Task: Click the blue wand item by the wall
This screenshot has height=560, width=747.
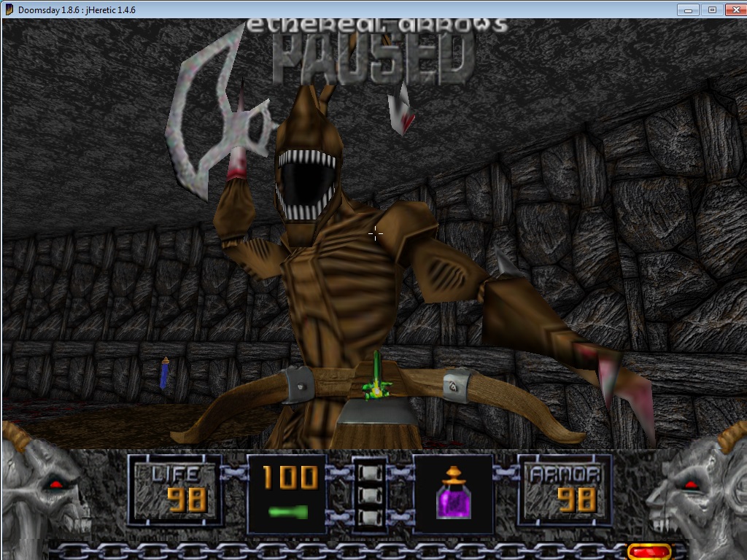Action: coord(165,373)
